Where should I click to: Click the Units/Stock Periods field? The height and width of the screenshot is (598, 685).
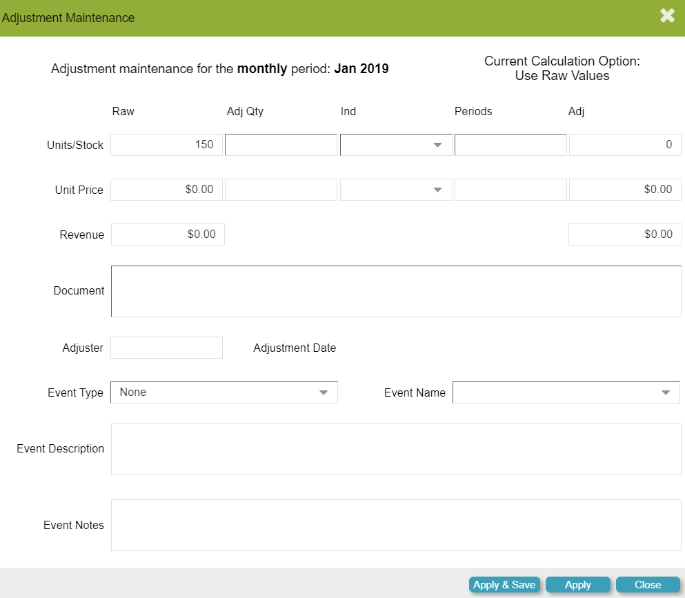pos(510,145)
